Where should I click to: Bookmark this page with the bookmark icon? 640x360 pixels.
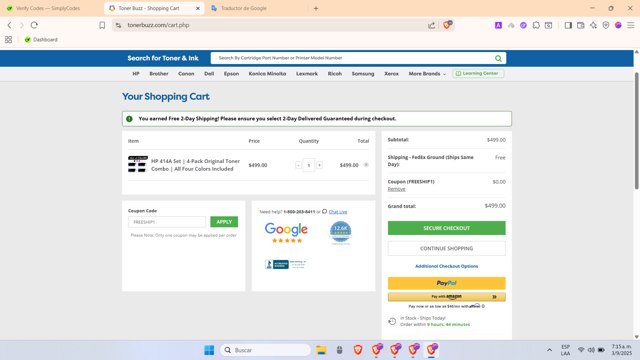point(102,25)
